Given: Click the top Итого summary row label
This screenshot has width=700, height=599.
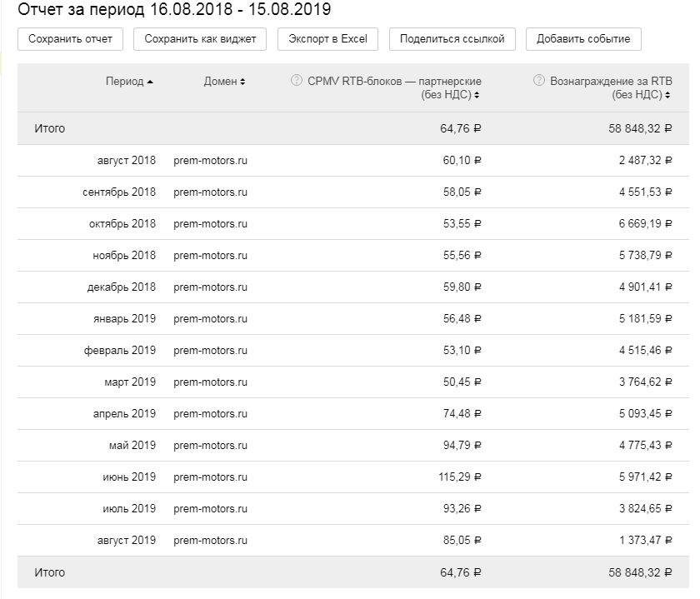Looking at the screenshot, I should 49,129.
